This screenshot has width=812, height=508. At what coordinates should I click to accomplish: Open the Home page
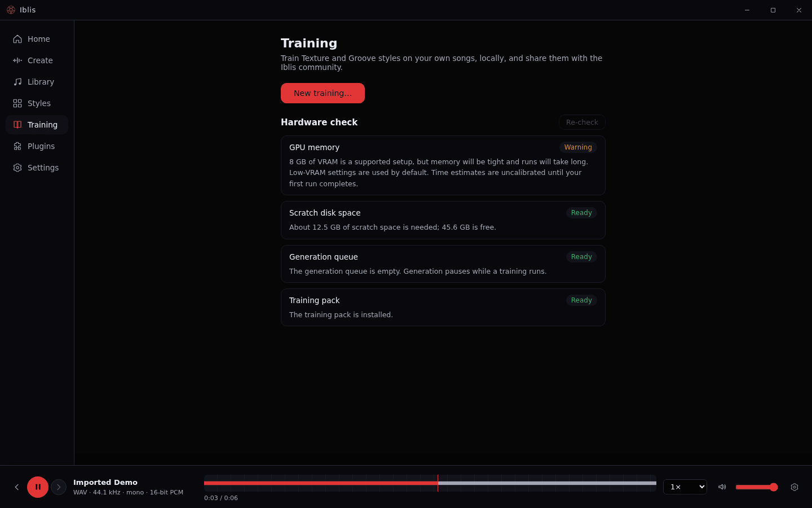(37, 39)
